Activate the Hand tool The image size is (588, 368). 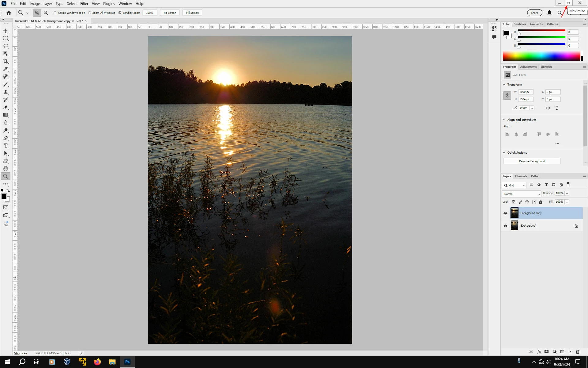[6, 169]
